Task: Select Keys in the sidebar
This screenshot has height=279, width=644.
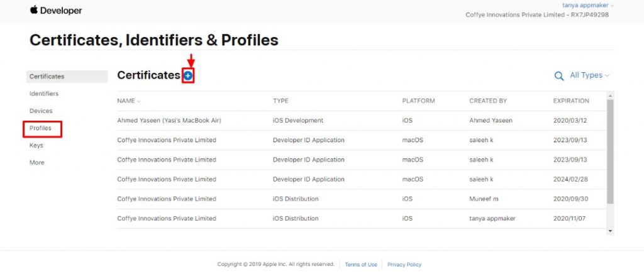Action: pos(36,145)
